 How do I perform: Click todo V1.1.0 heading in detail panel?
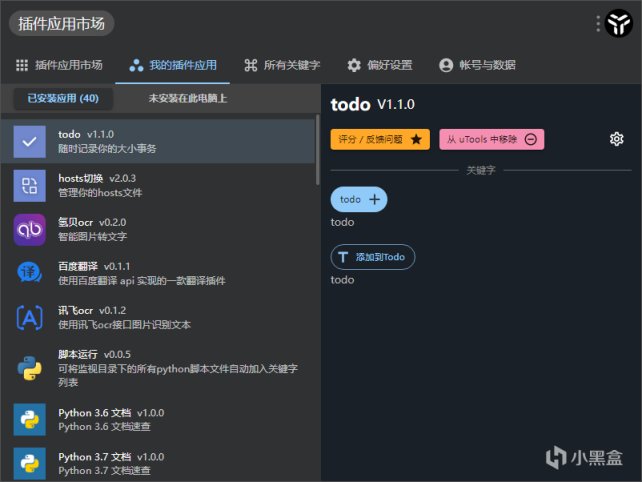click(x=373, y=104)
